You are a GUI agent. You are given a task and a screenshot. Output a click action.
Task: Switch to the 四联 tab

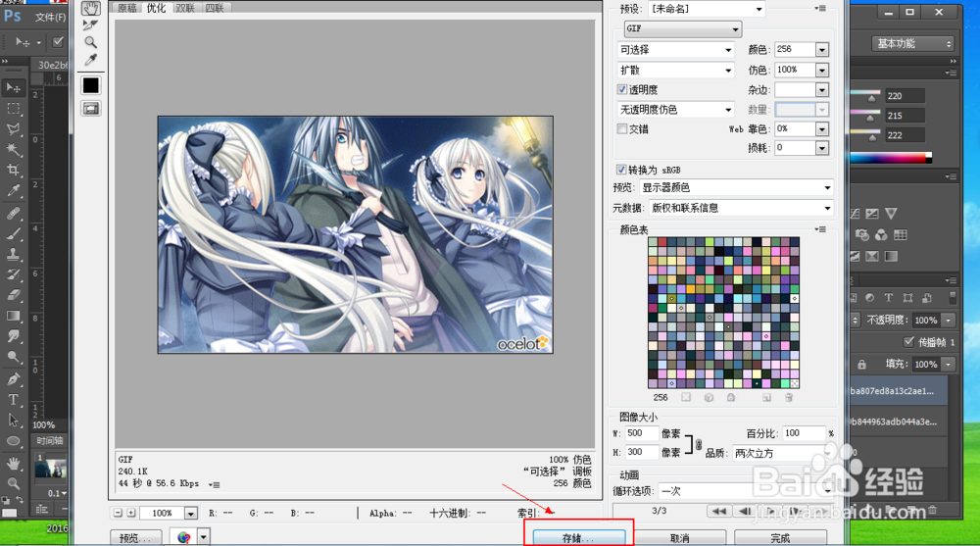coord(215,8)
